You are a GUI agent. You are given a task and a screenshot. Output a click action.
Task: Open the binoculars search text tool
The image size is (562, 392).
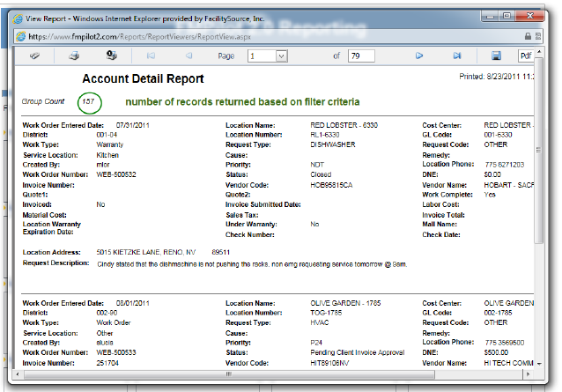(x=112, y=55)
